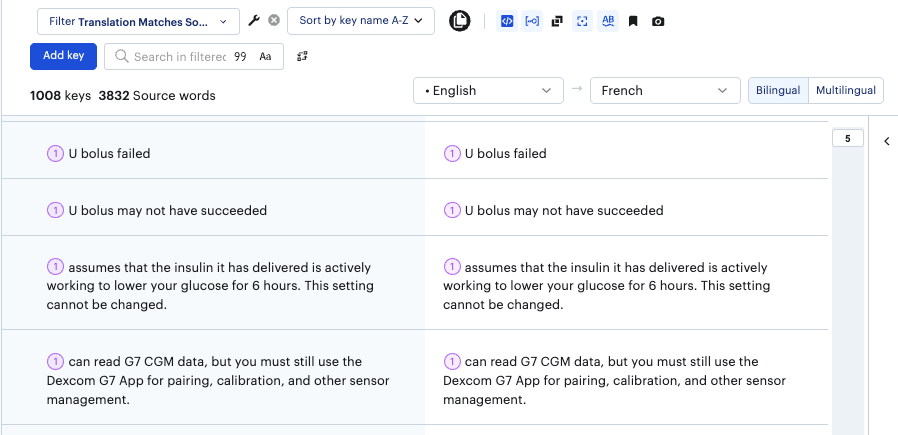Click the round copy documents icon

pyautogui.click(x=459, y=21)
